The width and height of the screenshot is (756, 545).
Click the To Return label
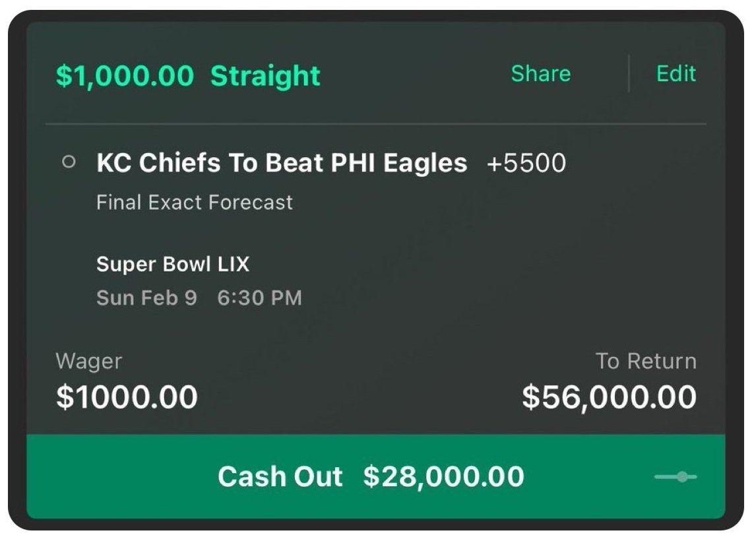pyautogui.click(x=646, y=362)
